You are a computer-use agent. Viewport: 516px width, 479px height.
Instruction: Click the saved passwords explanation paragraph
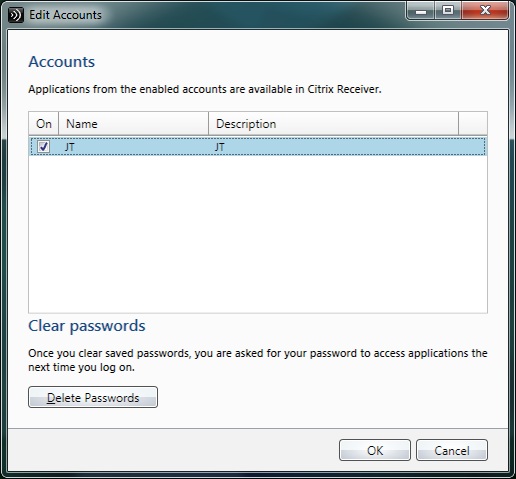[258, 360]
